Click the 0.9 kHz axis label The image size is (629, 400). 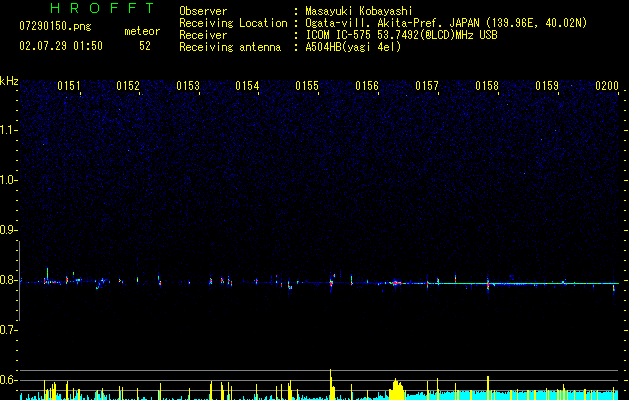coord(8,230)
